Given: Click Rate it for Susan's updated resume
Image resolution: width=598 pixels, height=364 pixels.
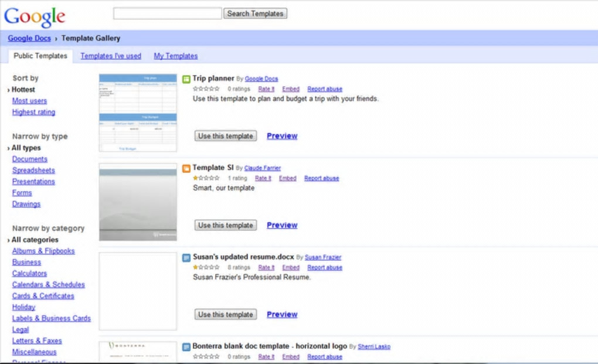Looking at the screenshot, I should click(266, 267).
